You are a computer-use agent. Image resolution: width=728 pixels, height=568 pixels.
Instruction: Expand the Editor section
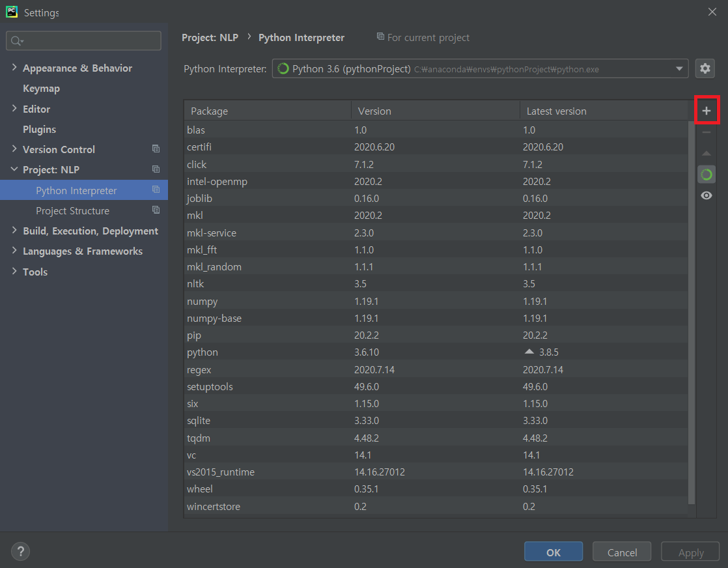tap(14, 108)
